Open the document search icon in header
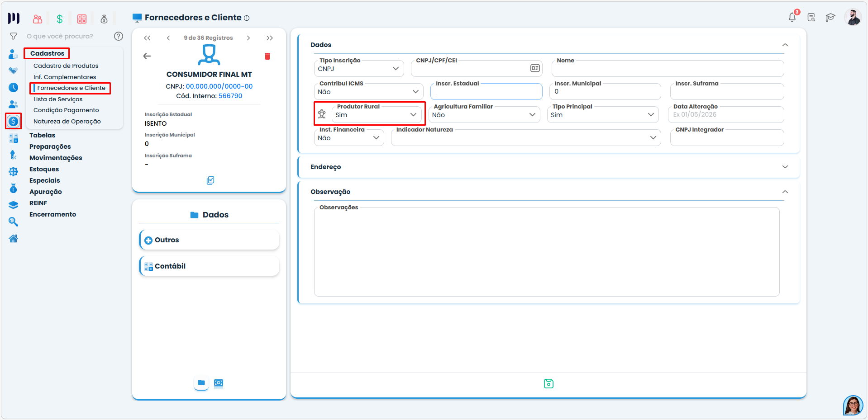This screenshot has height=420, width=868. click(x=811, y=17)
